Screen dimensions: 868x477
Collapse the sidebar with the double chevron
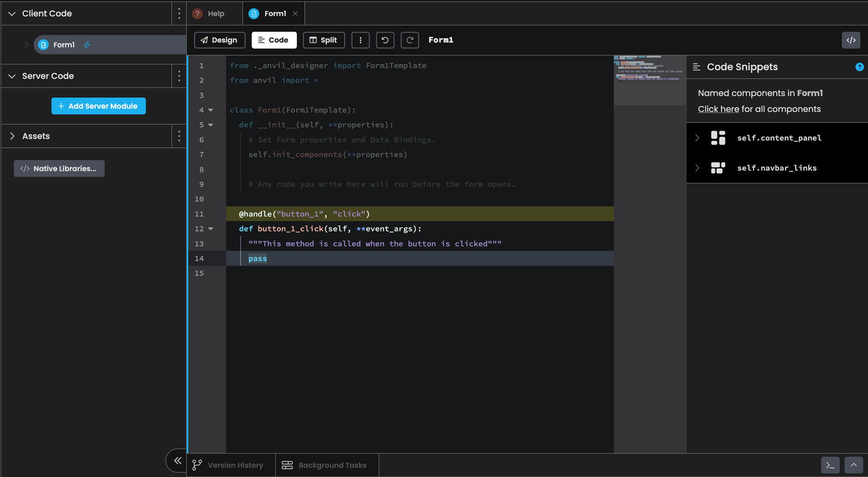[x=177, y=461]
